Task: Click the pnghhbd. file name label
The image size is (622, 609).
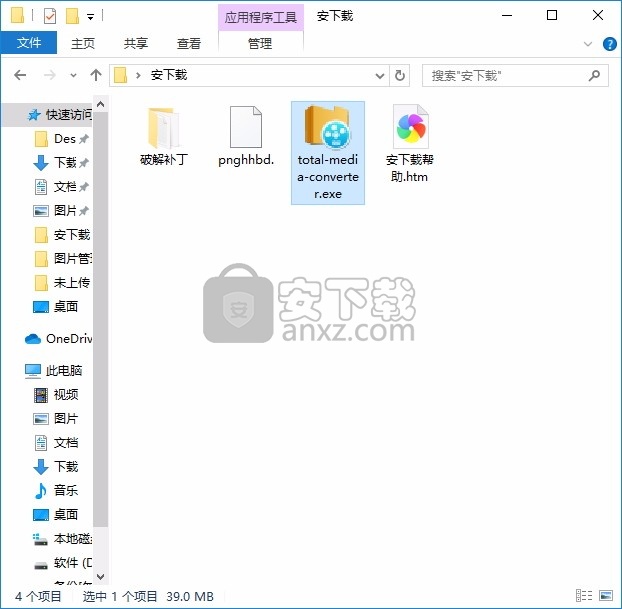Action: pyautogui.click(x=246, y=159)
